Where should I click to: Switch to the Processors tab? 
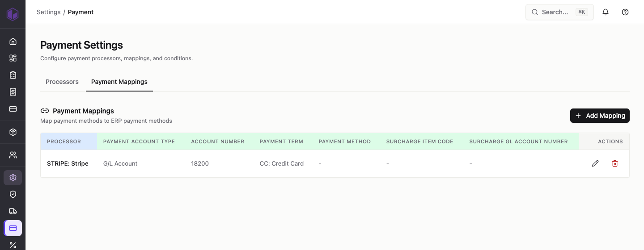click(x=62, y=82)
